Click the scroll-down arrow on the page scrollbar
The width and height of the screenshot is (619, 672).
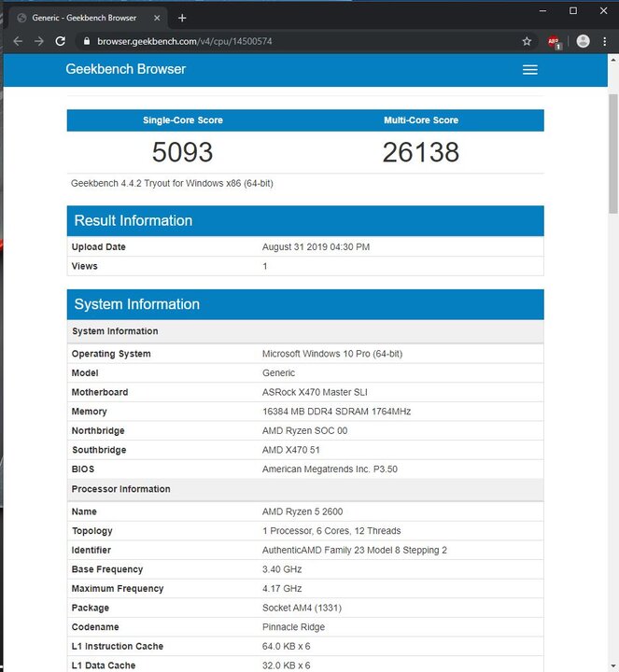click(613, 666)
